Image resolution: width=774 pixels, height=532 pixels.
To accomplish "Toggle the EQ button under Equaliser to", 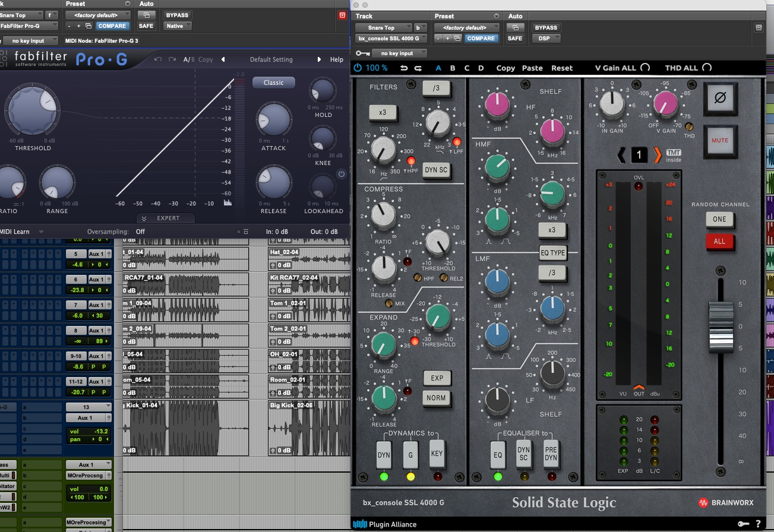I will tap(498, 455).
